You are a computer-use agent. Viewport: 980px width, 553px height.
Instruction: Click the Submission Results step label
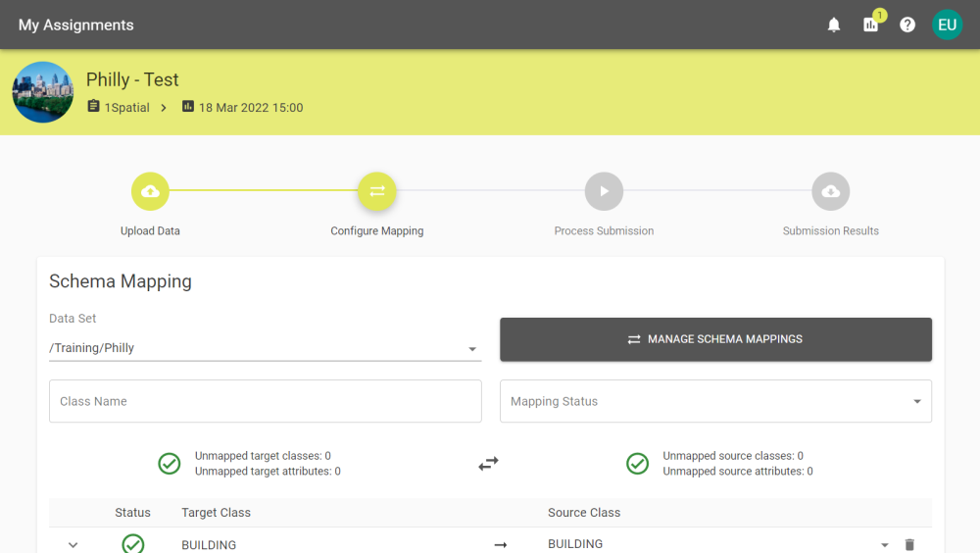coord(831,230)
